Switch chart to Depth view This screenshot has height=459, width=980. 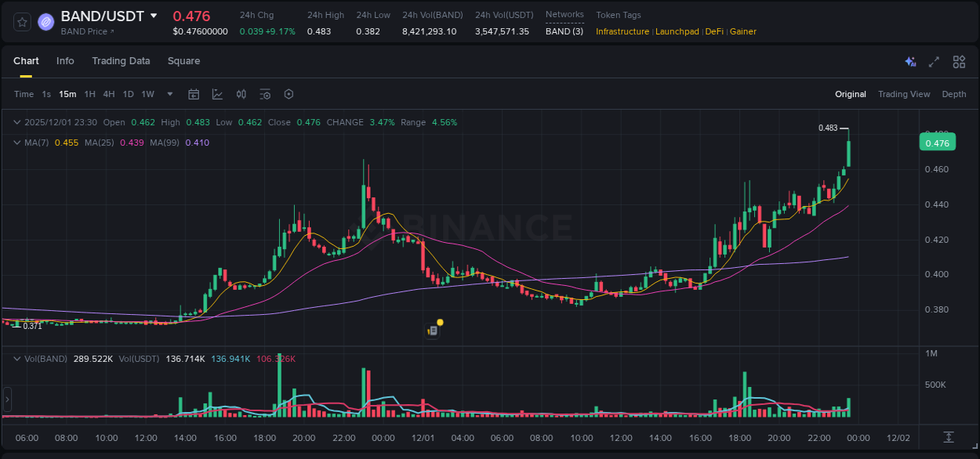pos(953,94)
